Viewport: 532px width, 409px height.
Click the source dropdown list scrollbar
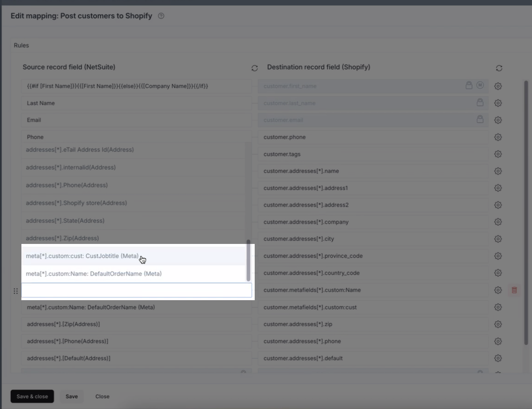(x=248, y=260)
